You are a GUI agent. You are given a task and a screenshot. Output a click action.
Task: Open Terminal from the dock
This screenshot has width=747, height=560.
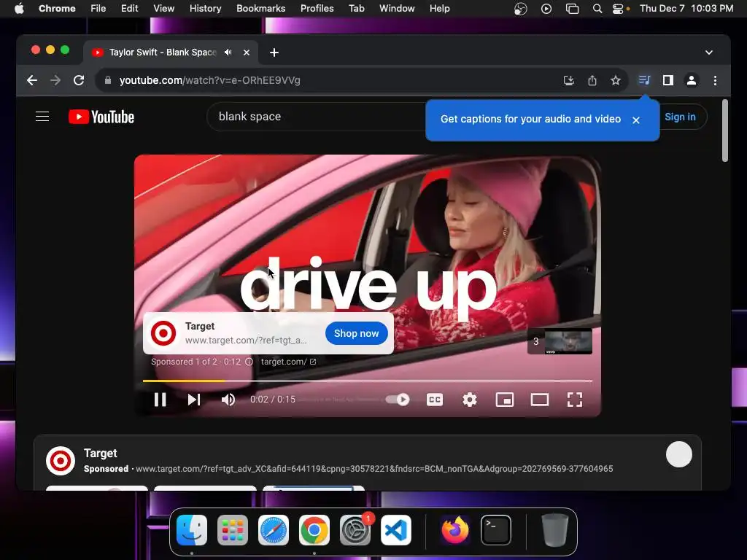(x=496, y=530)
